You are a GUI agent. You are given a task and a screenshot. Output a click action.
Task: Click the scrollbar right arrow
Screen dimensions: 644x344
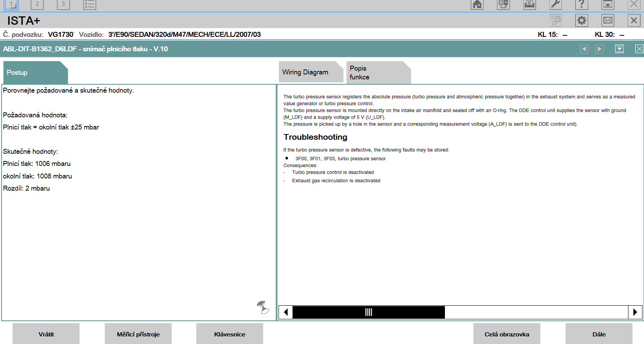[635, 312]
